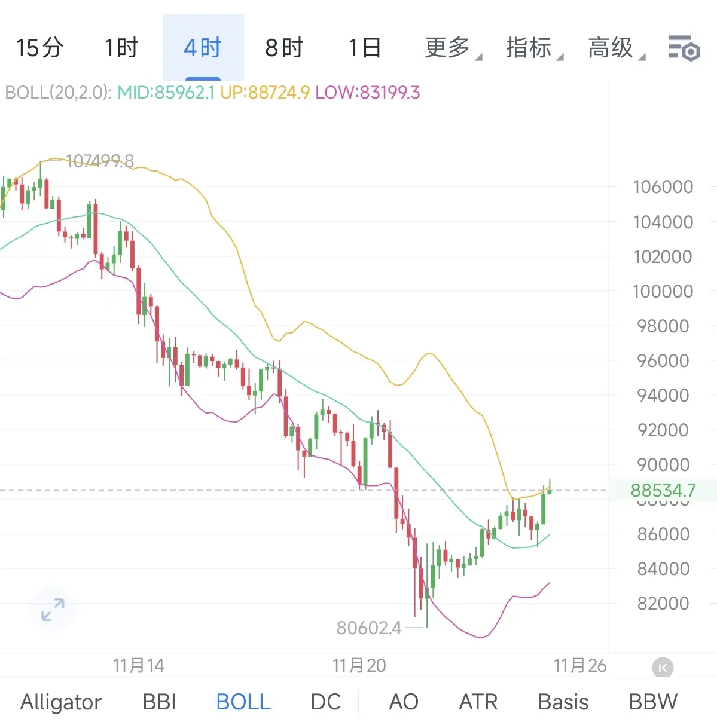Click the 90000 price axis label
This screenshot has height=728, width=717.
[x=663, y=464]
